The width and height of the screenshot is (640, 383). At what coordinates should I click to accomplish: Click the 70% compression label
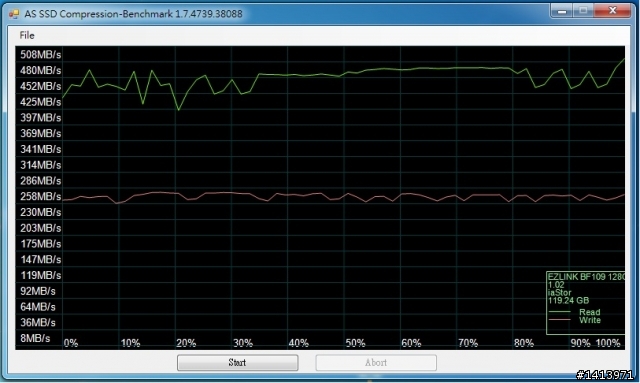pyautogui.click(x=468, y=343)
